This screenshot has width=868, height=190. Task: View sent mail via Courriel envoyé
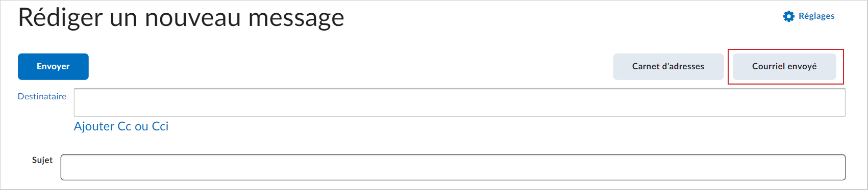[x=784, y=67]
